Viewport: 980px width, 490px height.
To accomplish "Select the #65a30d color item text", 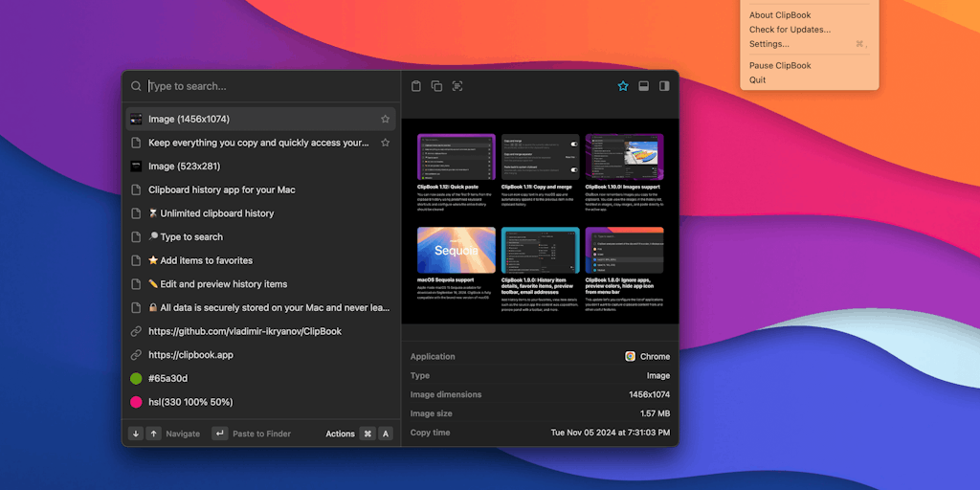I will pyautogui.click(x=168, y=378).
